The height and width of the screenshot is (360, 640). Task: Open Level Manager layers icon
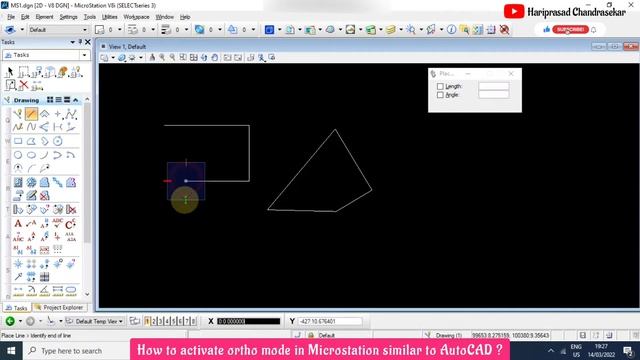click(391, 29)
